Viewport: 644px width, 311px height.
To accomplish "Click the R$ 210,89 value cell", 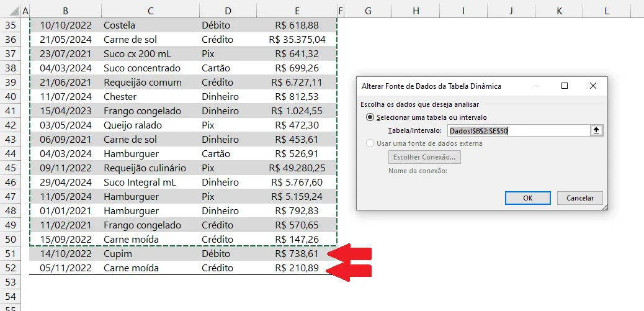I will 297,268.
